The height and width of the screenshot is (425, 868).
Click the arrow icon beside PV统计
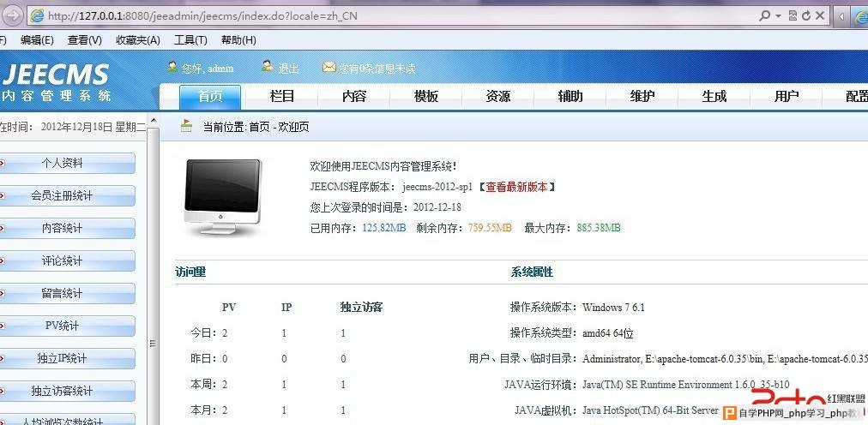click(x=3, y=326)
